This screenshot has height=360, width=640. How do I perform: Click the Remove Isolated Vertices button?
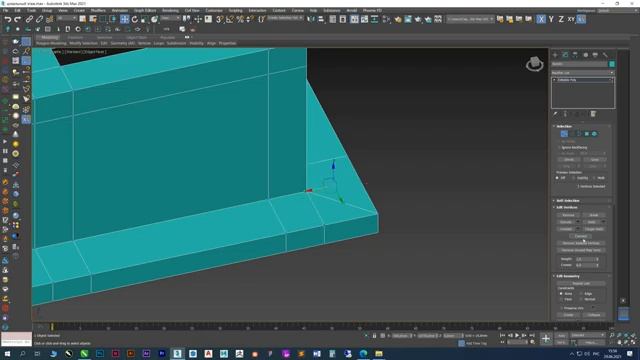[x=581, y=243]
